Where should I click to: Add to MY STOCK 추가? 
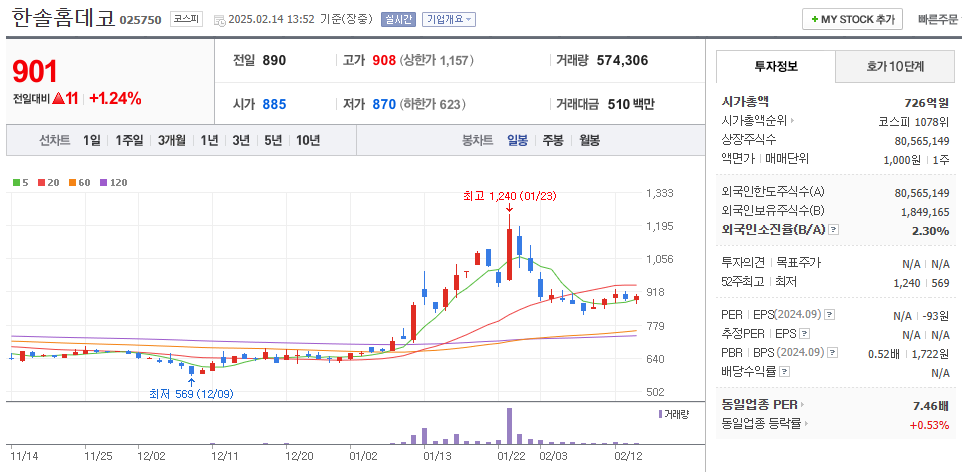coord(852,20)
